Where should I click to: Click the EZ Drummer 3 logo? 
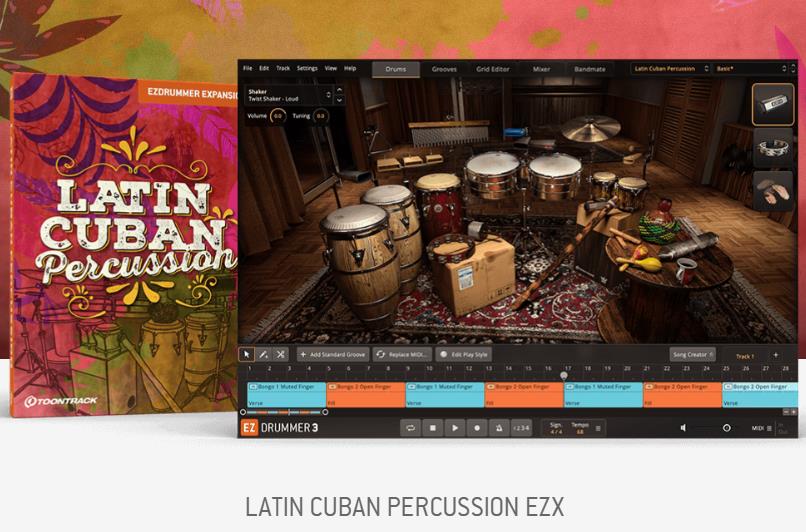tap(280, 428)
